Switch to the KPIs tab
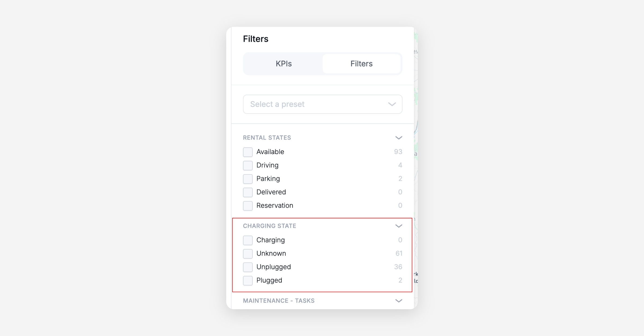Screen dimensions: 644x336 283,64
